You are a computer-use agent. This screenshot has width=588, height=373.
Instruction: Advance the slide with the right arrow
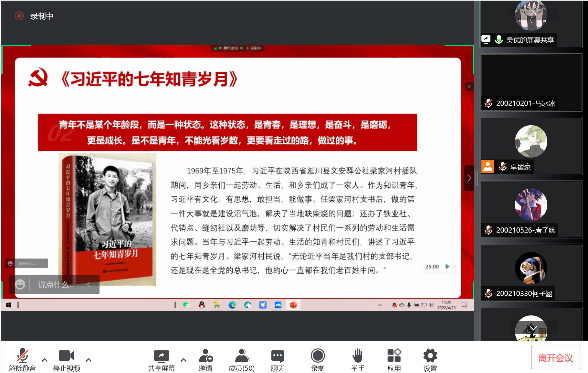point(469,178)
